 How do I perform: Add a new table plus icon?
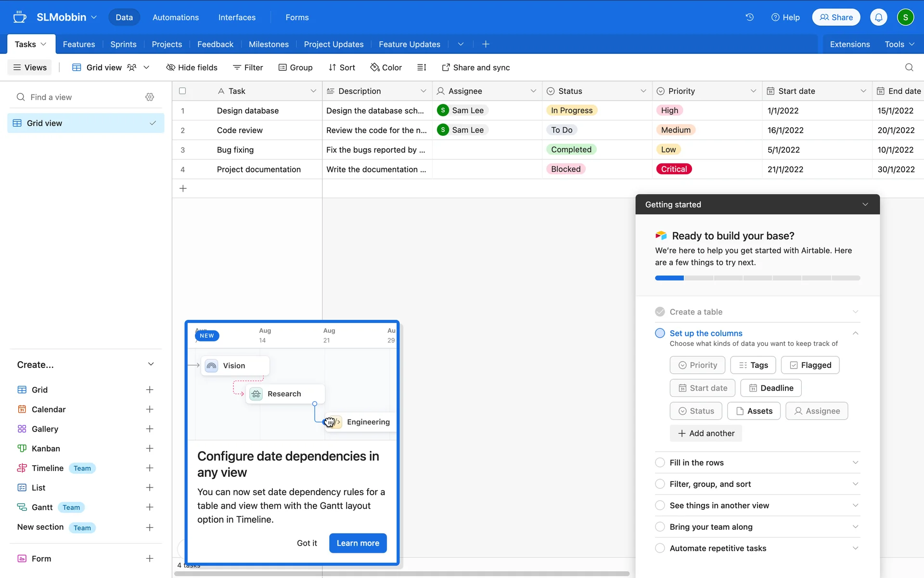tap(486, 44)
